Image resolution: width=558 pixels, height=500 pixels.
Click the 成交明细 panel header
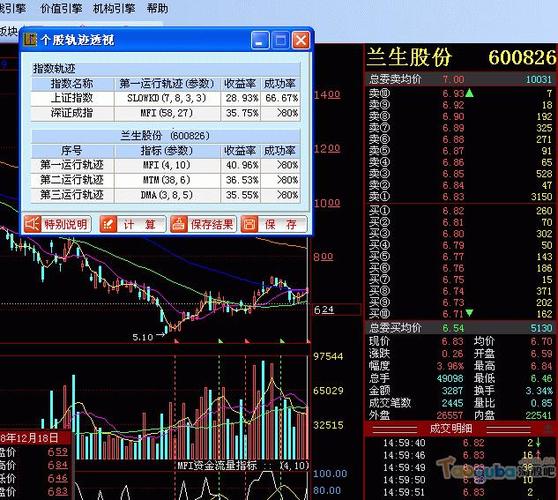click(451, 428)
